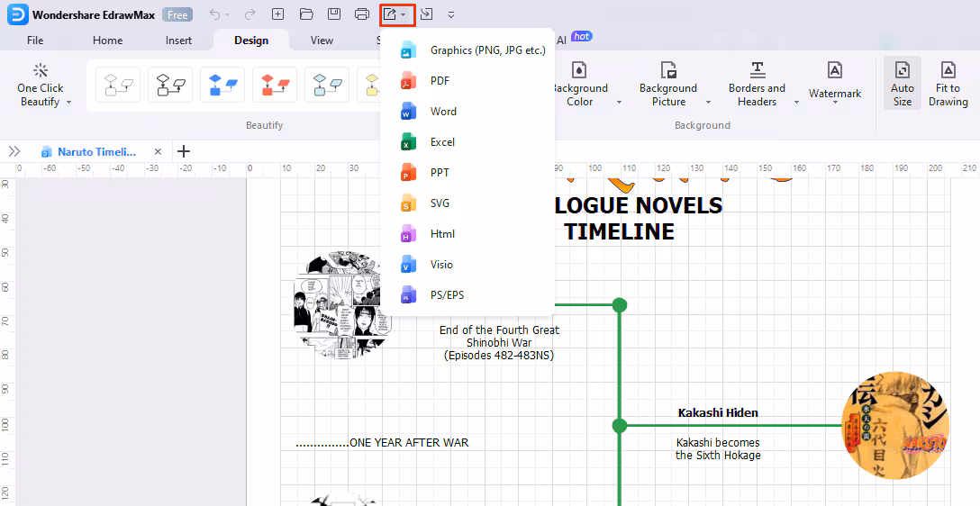
Task: Click the Undo arrow icon
Action: point(215,14)
